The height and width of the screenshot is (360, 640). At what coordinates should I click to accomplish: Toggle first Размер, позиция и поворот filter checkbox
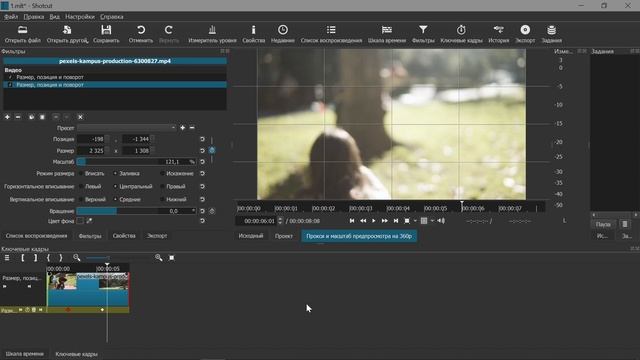pyautogui.click(x=10, y=77)
